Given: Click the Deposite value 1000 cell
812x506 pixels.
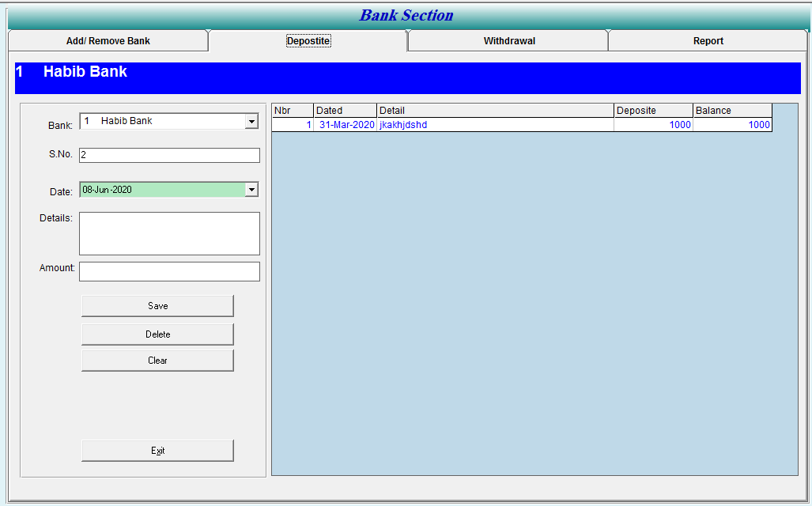Looking at the screenshot, I should (x=654, y=125).
